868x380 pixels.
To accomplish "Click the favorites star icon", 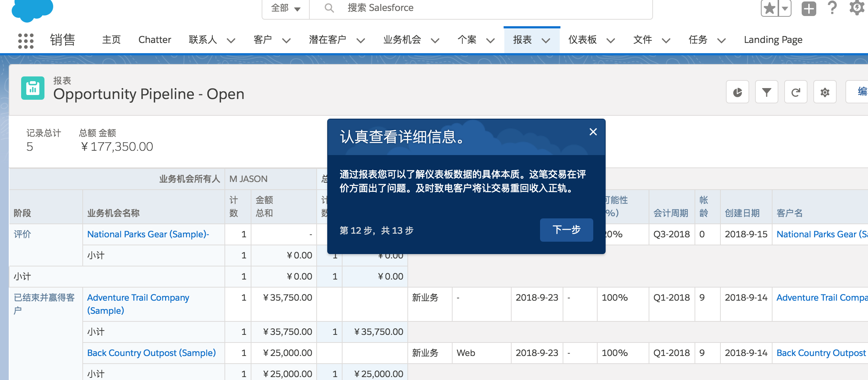I will (769, 8).
